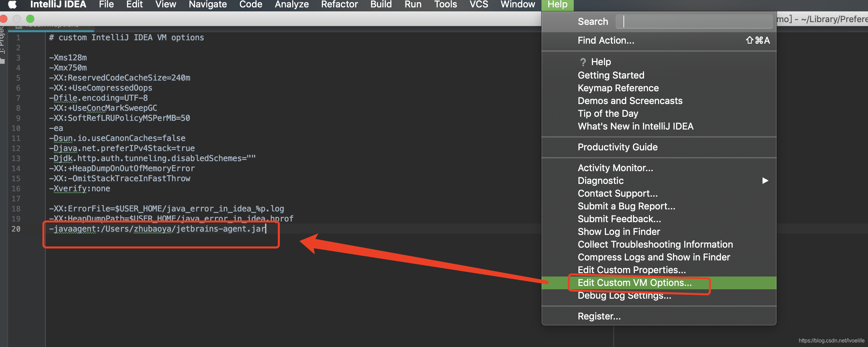Open the VCS menu

tap(478, 4)
